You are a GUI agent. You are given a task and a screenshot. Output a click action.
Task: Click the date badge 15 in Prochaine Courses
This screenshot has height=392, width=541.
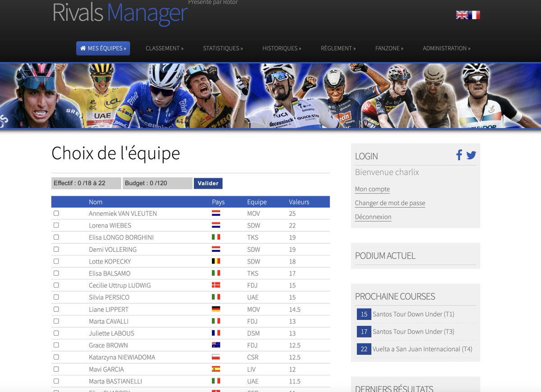(364, 314)
